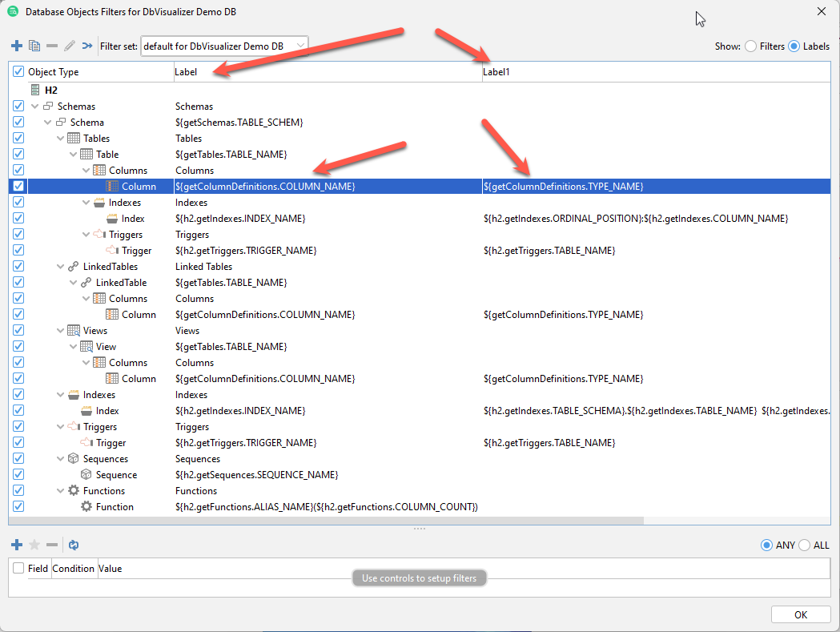Image resolution: width=840 pixels, height=632 pixels.
Task: Click the add filter set plus icon
Action: pos(17,46)
